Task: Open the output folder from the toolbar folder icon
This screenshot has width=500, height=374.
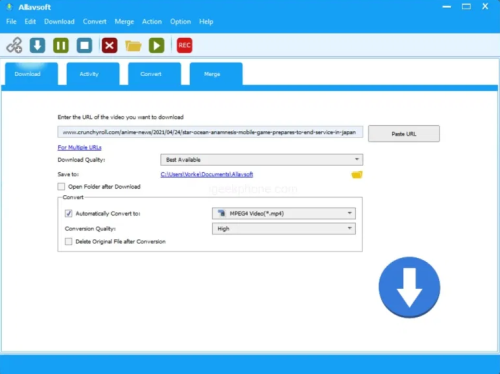Action: pyautogui.click(x=133, y=46)
